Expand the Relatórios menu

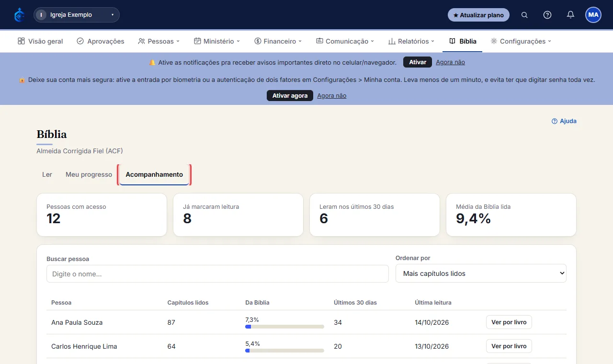411,41
